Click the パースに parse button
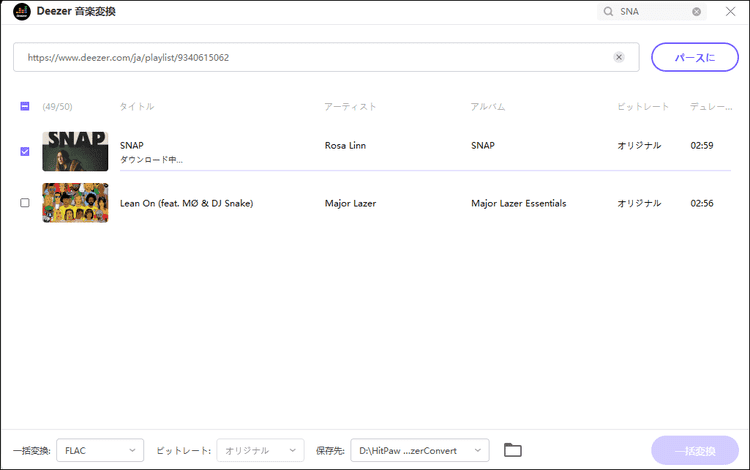Screen dimensions: 750x470 (x=695, y=57)
